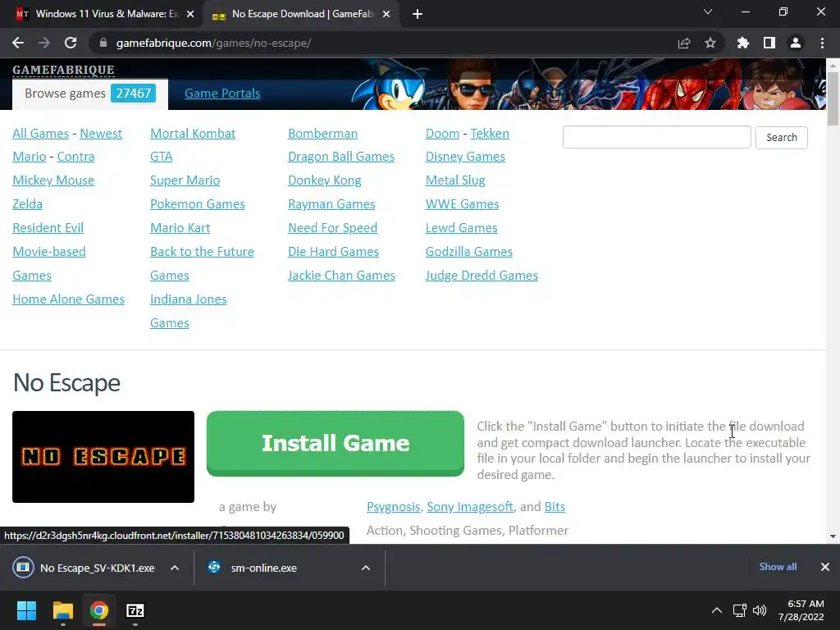The width and height of the screenshot is (840, 630).
Task: Close the Windows 11 Virus & Malware tab
Action: pos(190,14)
